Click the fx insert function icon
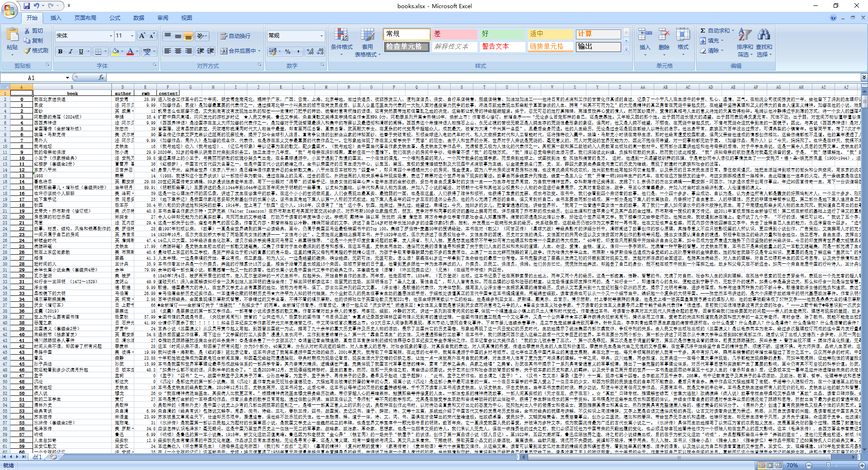 pos(101,78)
